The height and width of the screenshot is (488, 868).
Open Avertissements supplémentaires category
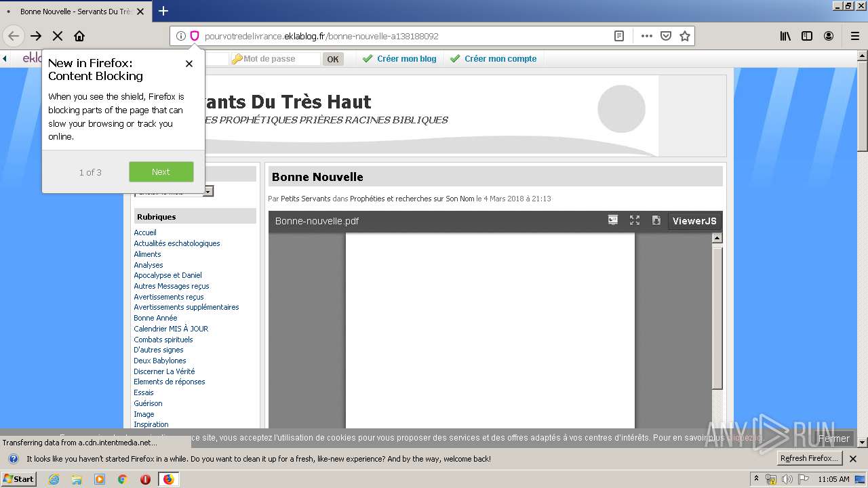pos(186,307)
